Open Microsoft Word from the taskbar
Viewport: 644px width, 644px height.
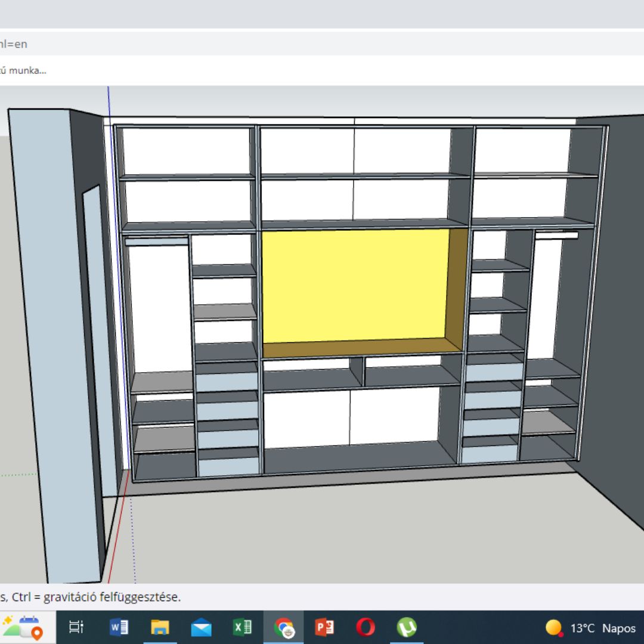coord(119,627)
